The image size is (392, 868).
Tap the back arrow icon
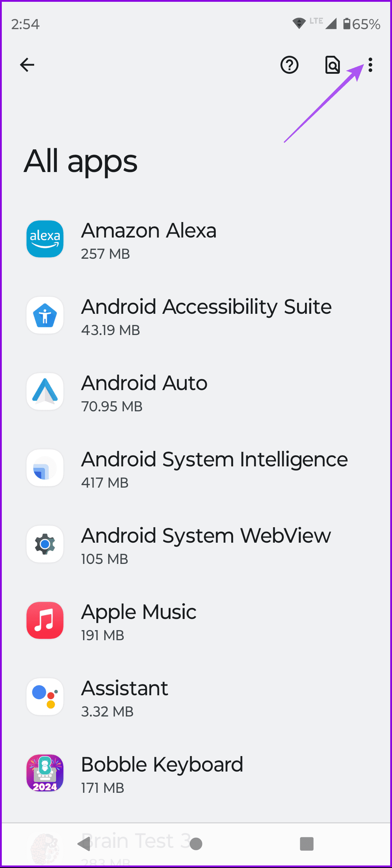coord(27,65)
